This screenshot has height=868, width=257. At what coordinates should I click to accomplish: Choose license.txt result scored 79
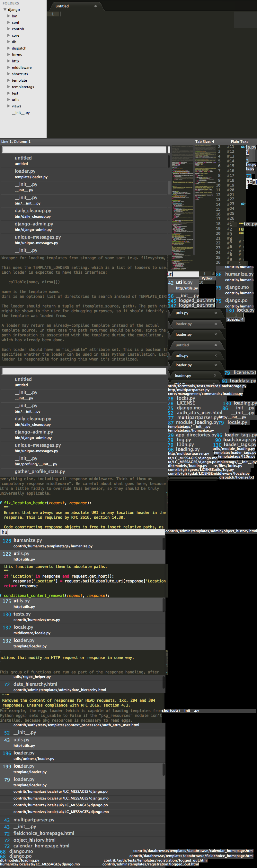point(240,373)
